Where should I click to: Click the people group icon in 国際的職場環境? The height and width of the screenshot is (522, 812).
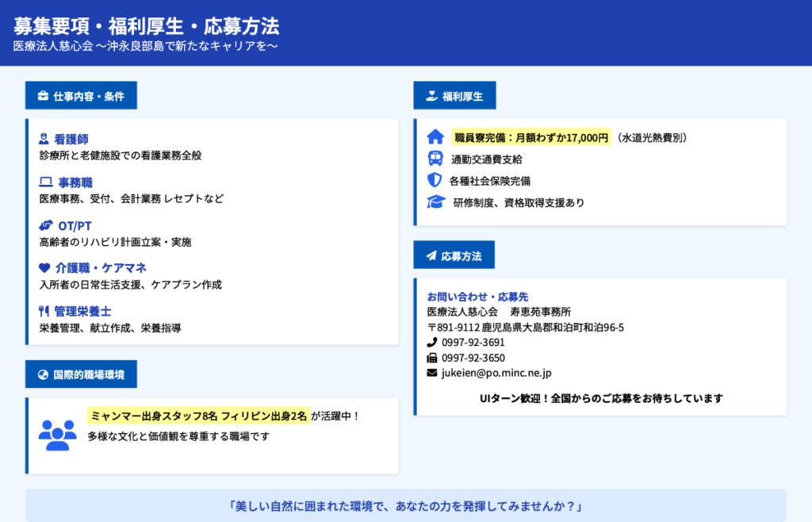[x=57, y=434]
